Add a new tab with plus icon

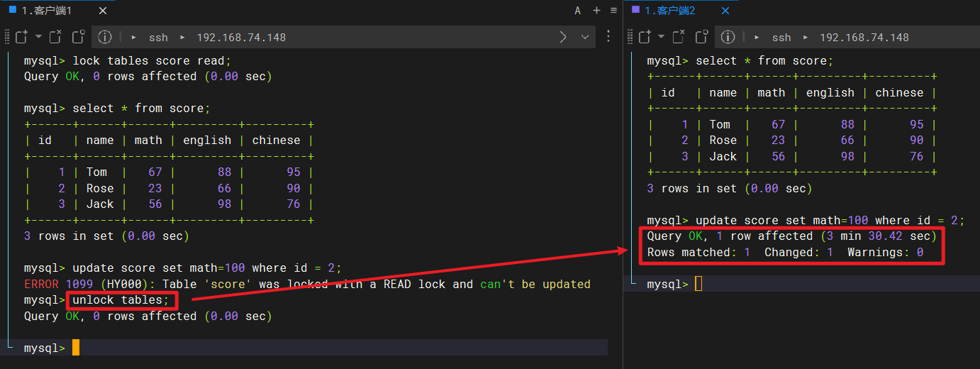pos(596,11)
